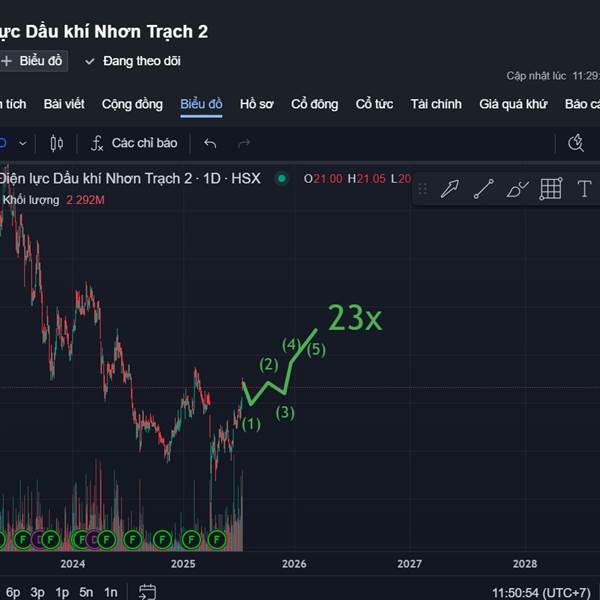The image size is (600, 600).
Task: Click the high price value H21.05
Action: click(366, 179)
